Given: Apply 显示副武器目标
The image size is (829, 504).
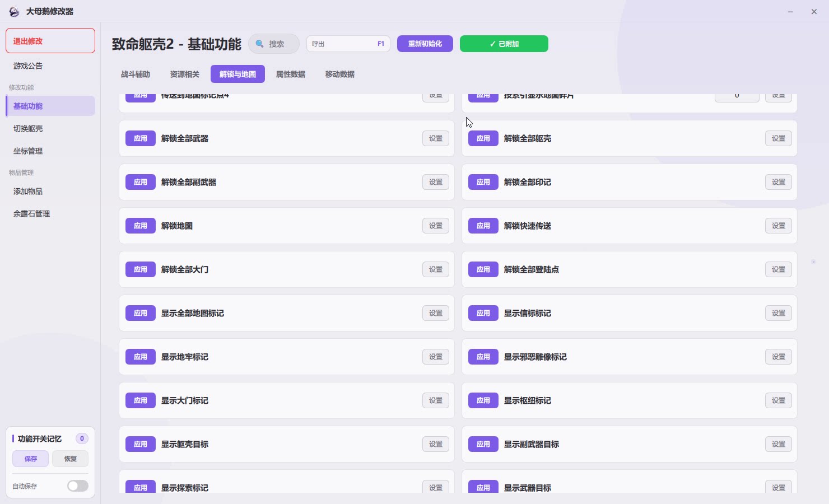Looking at the screenshot, I should pyautogui.click(x=483, y=444).
